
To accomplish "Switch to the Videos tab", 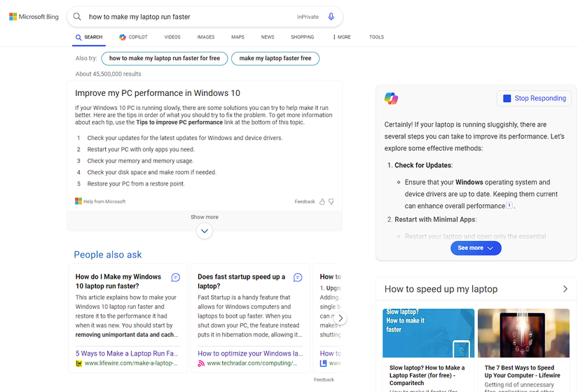I will [172, 37].
